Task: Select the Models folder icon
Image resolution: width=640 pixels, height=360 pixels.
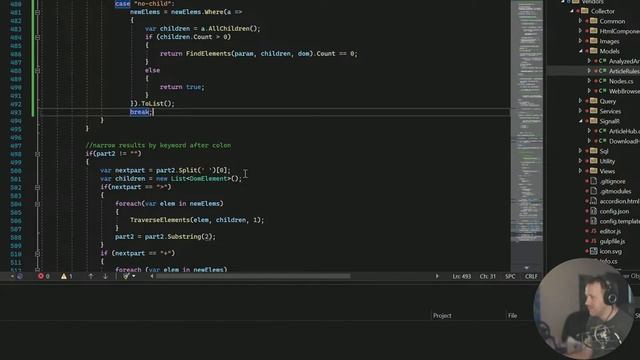Action: pos(593,51)
